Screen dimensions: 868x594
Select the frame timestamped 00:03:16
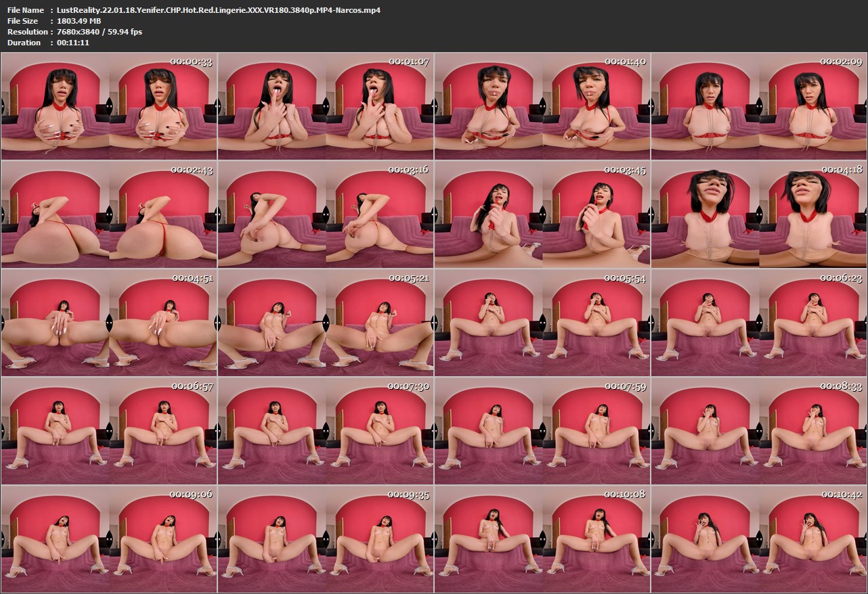coord(326,214)
